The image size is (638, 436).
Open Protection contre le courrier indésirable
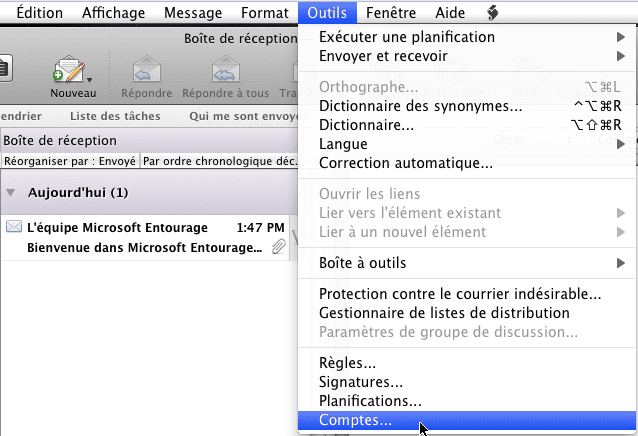467,294
